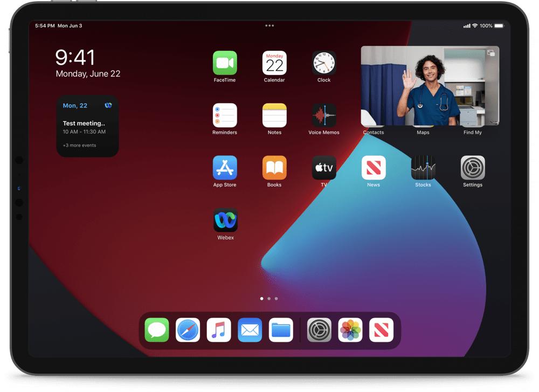The image size is (539, 392).
Task: Open the Stocks app
Action: [x=423, y=168]
